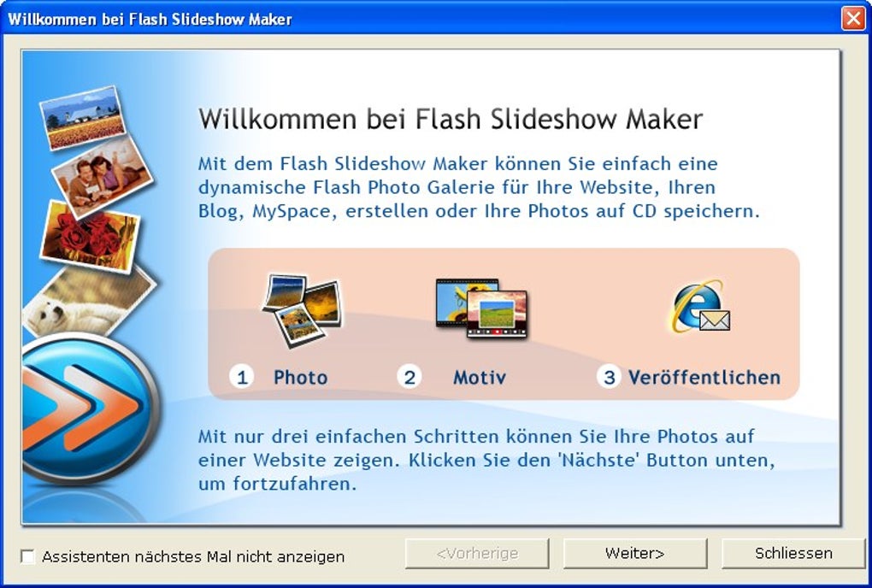Click the Veröffentlichen Internet Explorer mail icon
The height and width of the screenshot is (588, 872).
coord(701,307)
